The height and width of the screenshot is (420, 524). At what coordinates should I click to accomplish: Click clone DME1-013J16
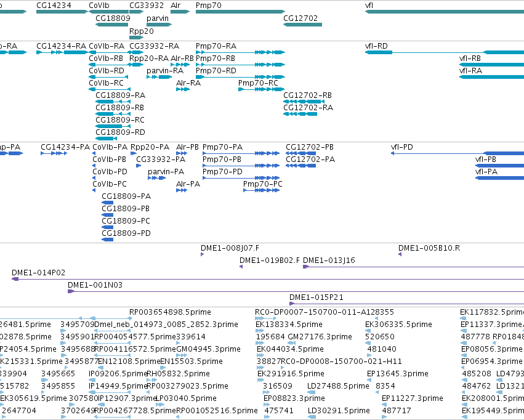click(x=413, y=267)
